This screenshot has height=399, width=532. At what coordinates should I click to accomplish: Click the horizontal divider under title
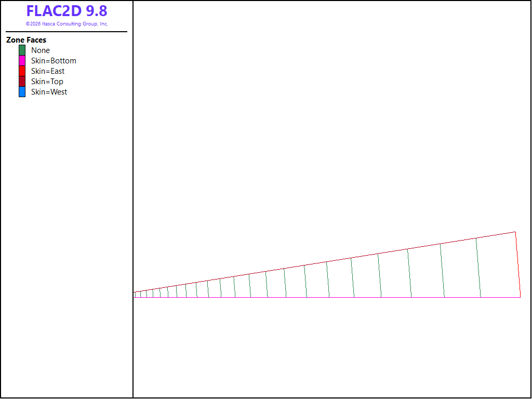[x=66, y=32]
